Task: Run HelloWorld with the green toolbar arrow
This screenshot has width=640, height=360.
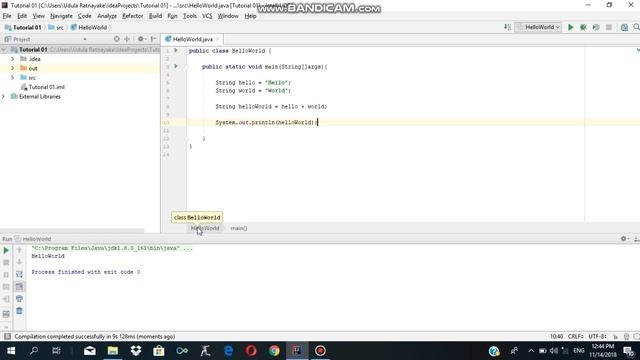Action: click(x=571, y=27)
